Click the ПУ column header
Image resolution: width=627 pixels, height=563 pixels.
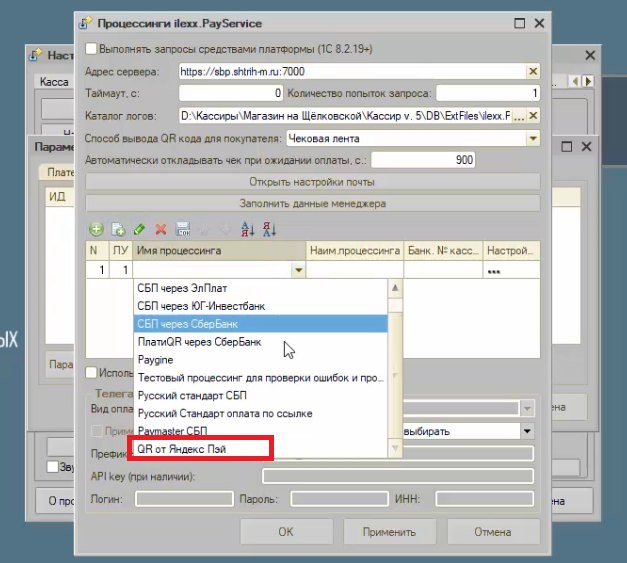pos(121,251)
